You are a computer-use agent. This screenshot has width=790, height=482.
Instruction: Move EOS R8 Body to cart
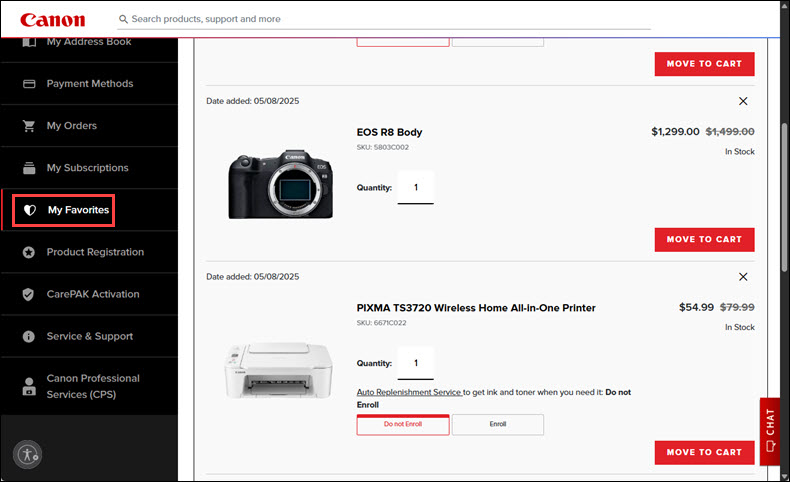click(x=704, y=240)
